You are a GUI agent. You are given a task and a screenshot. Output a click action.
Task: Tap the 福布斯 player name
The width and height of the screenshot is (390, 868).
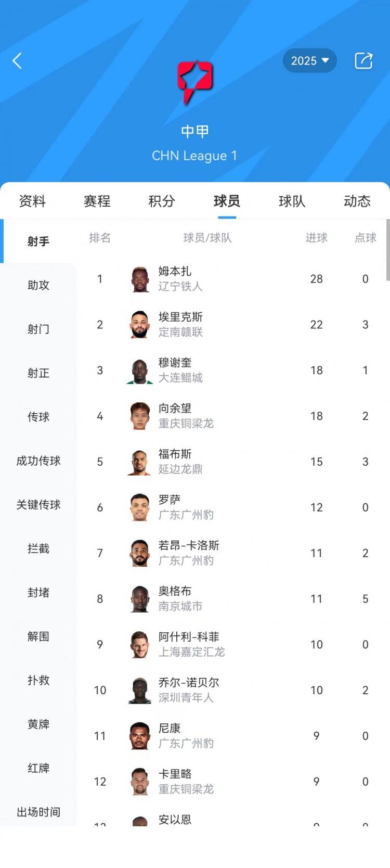point(175,454)
